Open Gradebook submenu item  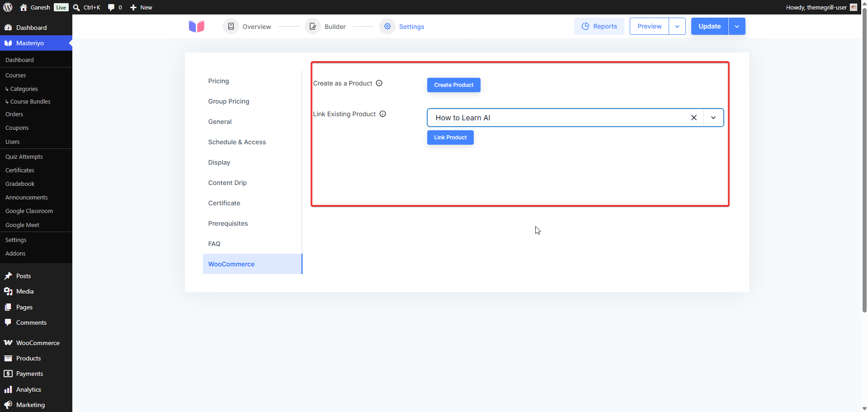click(20, 184)
